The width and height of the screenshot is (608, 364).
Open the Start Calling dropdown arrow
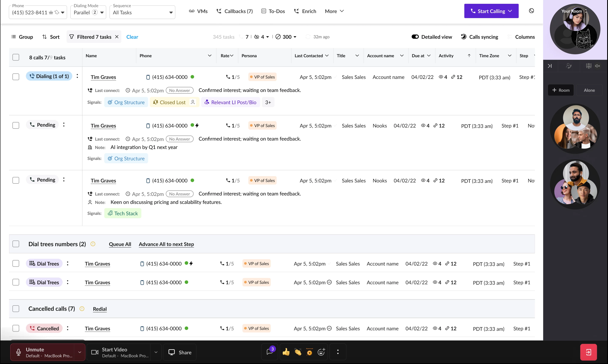[x=510, y=11]
